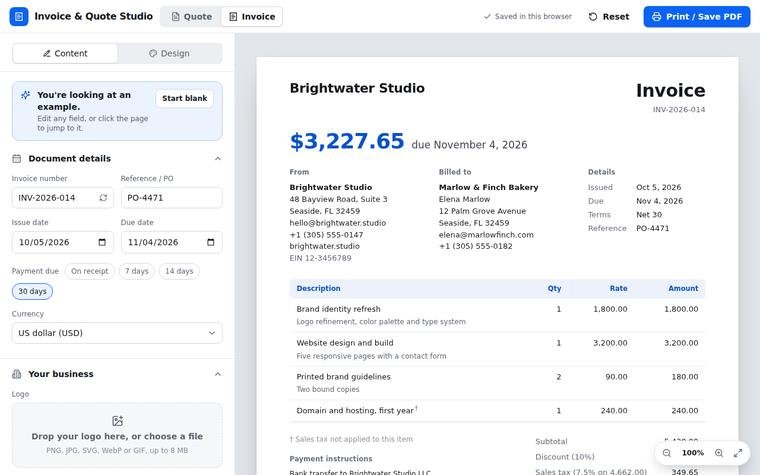760x475 pixels.
Task: Click the palette icon on Design tab
Action: point(153,53)
